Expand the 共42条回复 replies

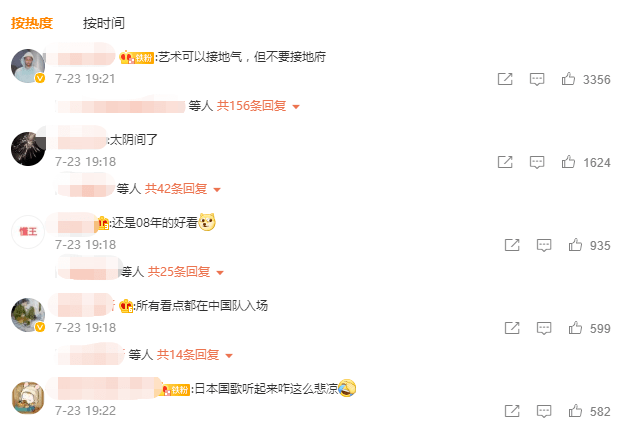click(183, 189)
